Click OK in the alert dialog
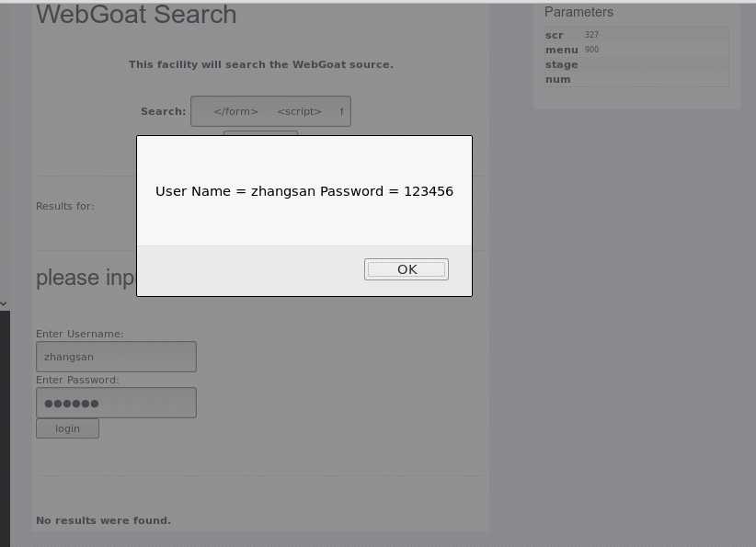 [406, 269]
